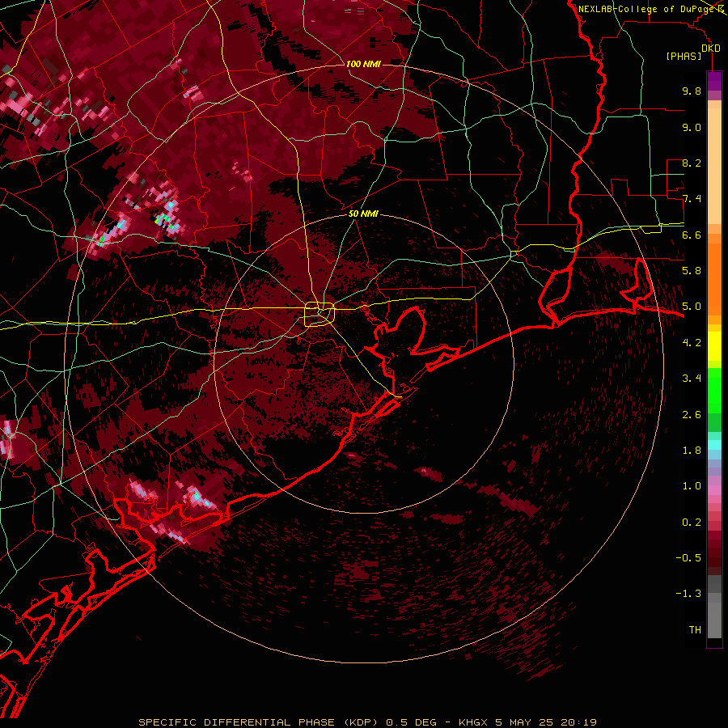
Task: Click the -0.5 scale value
Action: tap(688, 557)
